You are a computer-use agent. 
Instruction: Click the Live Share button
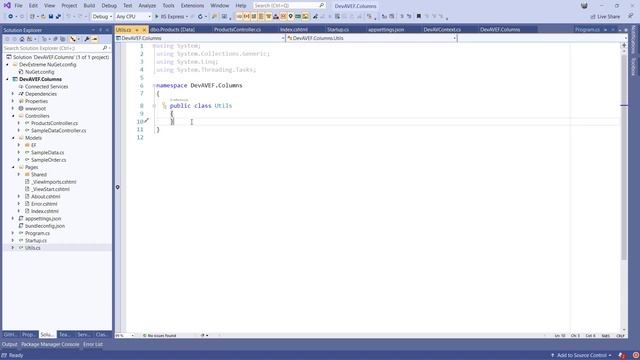(x=605, y=16)
